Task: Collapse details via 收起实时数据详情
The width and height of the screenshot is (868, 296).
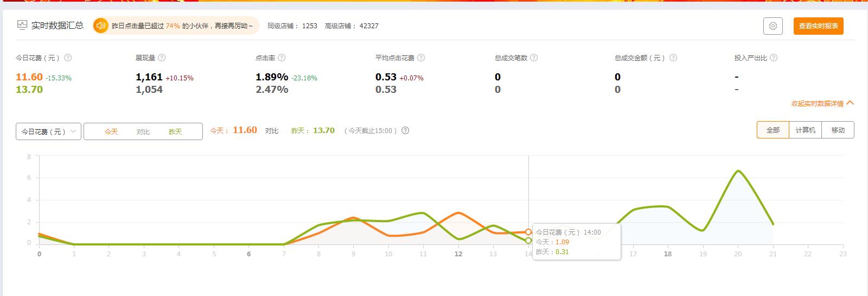Action: pyautogui.click(x=822, y=103)
